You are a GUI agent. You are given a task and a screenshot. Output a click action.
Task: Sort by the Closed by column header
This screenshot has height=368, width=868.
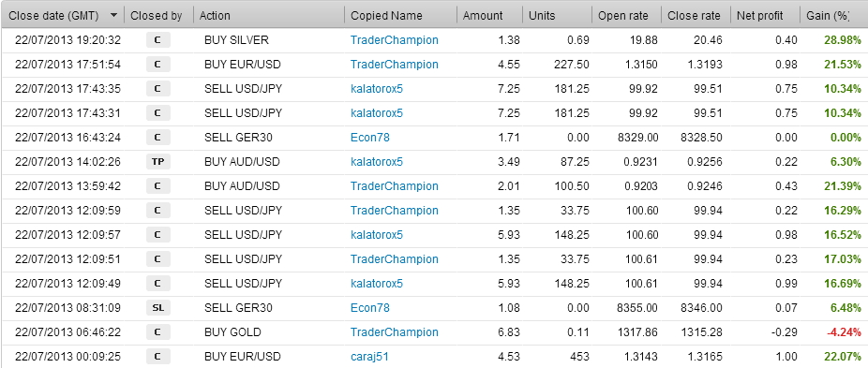coord(157,16)
